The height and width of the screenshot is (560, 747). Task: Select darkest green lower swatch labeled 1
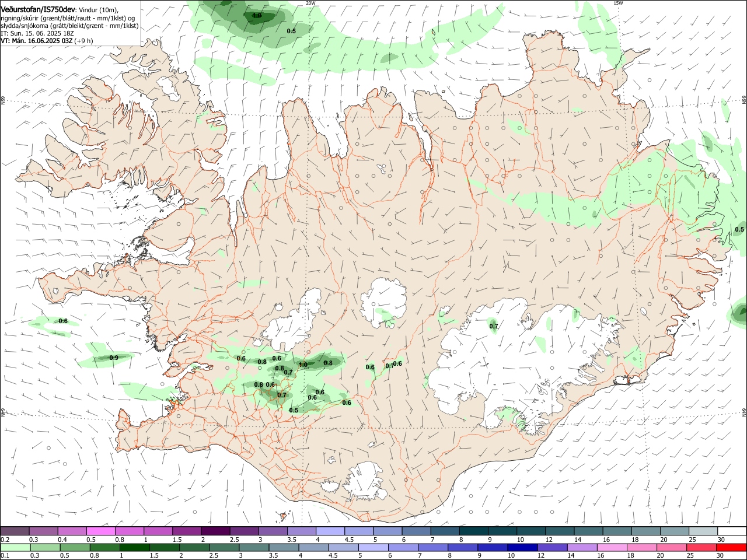pyautogui.click(x=134, y=547)
